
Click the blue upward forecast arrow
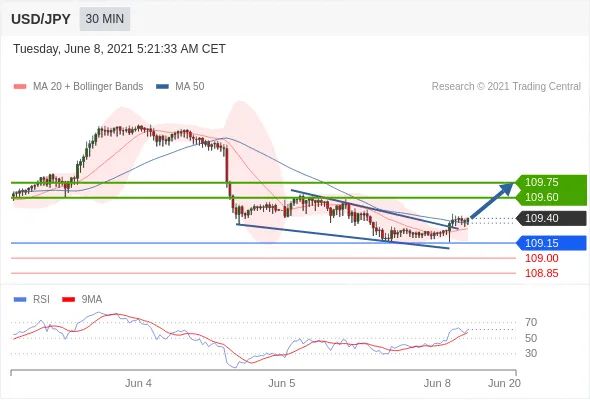point(491,200)
